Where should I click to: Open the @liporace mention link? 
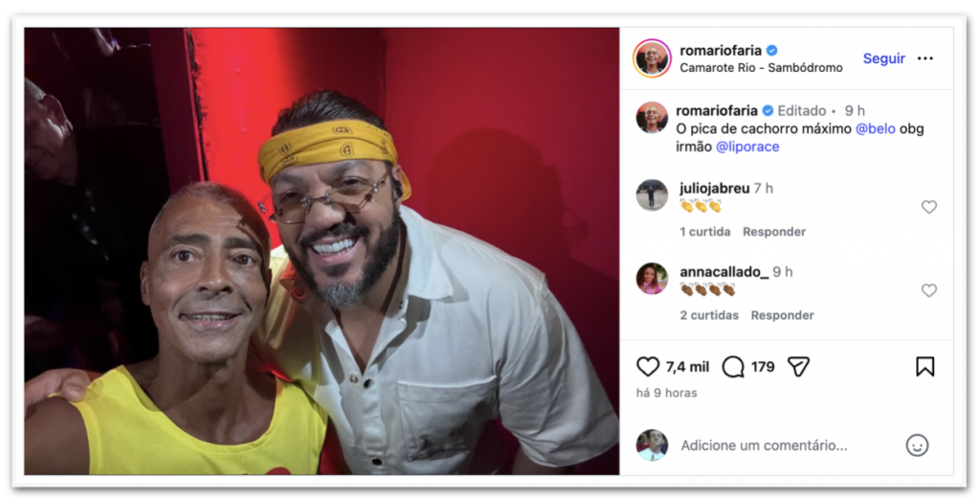[747, 147]
